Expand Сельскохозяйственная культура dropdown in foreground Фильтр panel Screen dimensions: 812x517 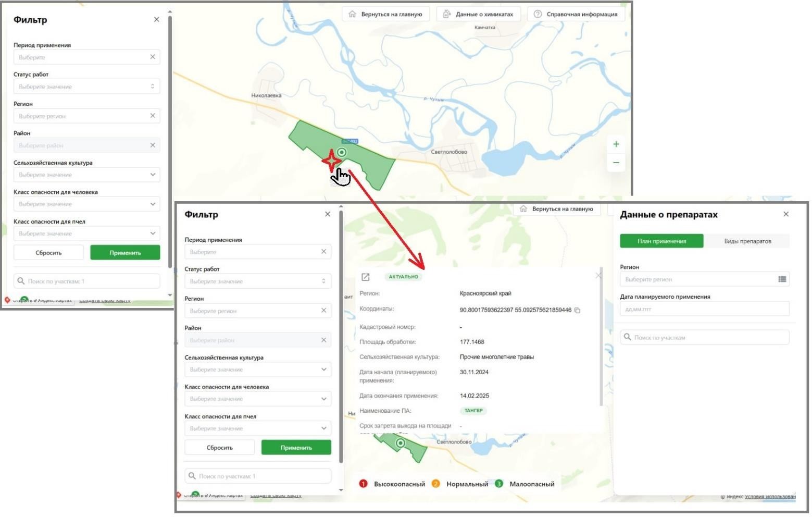(x=258, y=370)
